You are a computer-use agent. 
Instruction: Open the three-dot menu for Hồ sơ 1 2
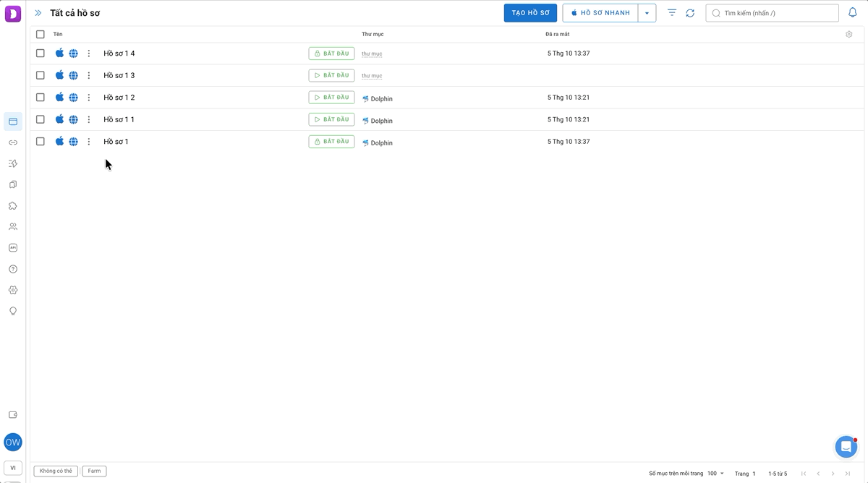click(x=89, y=98)
